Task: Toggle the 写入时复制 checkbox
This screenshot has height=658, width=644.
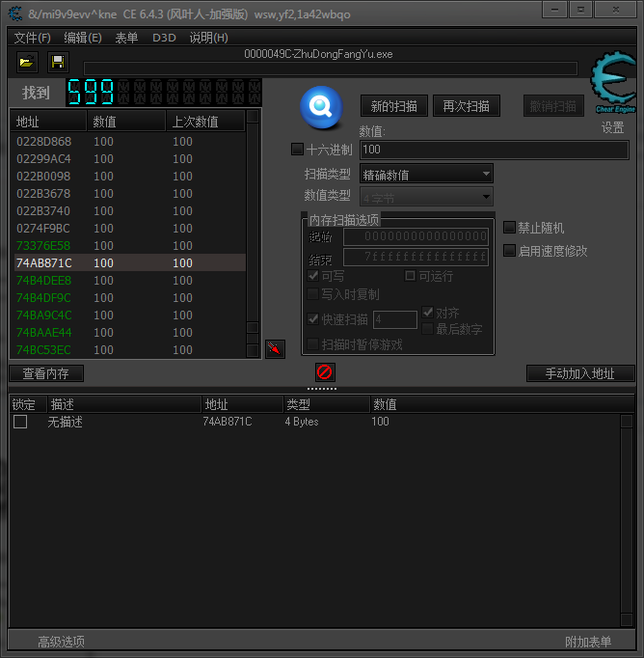Action: [x=312, y=293]
